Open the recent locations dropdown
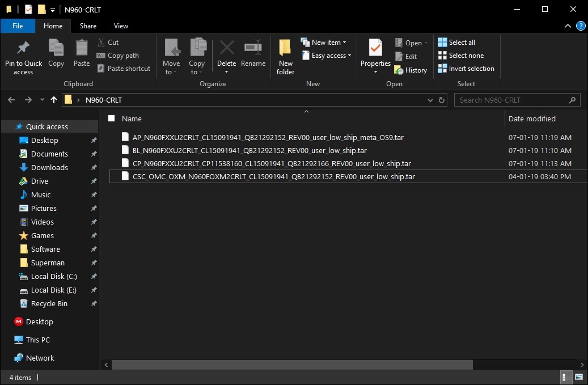This screenshot has width=588, height=385. click(x=42, y=100)
